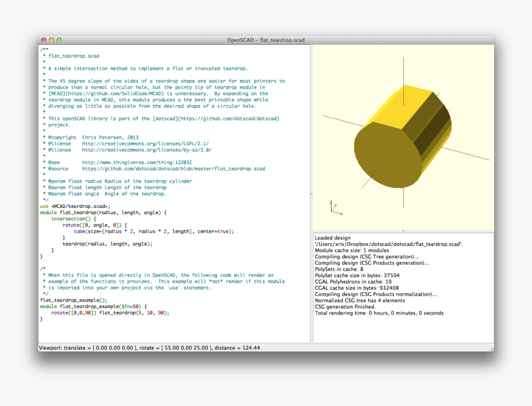The image size is (532, 406).
Task: Click the LGPL/2.1 license URL line
Action: click(126, 144)
